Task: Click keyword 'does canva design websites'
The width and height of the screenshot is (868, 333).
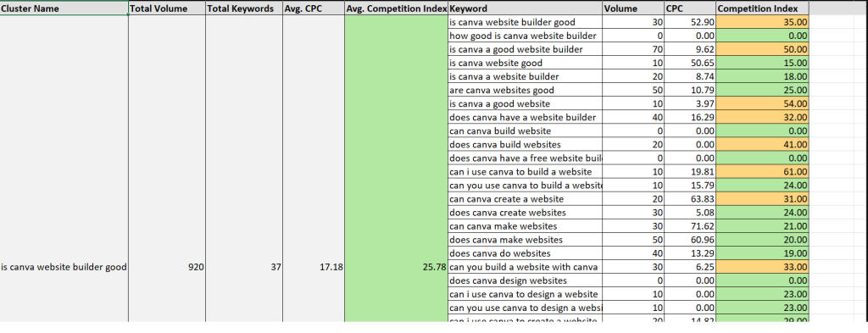Action: tap(525, 280)
